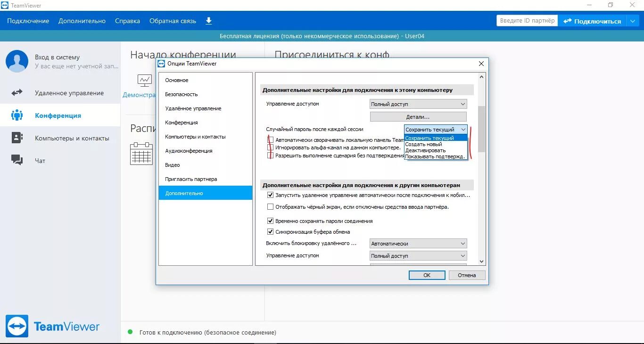Click the user avatar icon
Screen dimensions: 644x344
(x=17, y=61)
